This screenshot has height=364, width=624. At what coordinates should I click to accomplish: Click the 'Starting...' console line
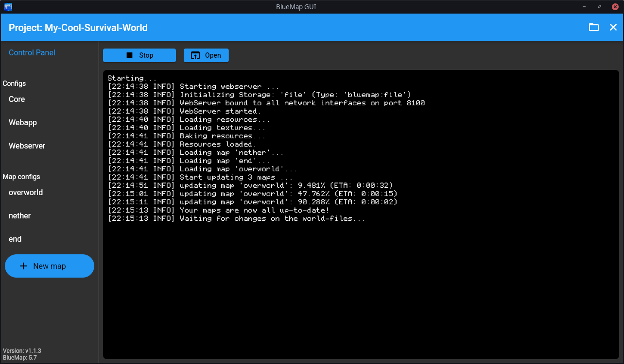click(132, 78)
